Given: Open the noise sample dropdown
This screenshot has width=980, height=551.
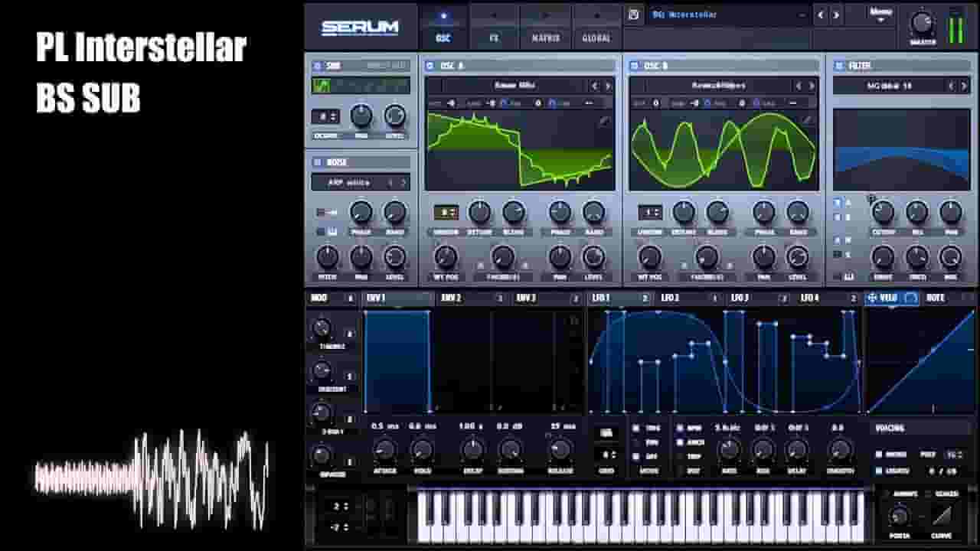Looking at the screenshot, I should 349,182.
